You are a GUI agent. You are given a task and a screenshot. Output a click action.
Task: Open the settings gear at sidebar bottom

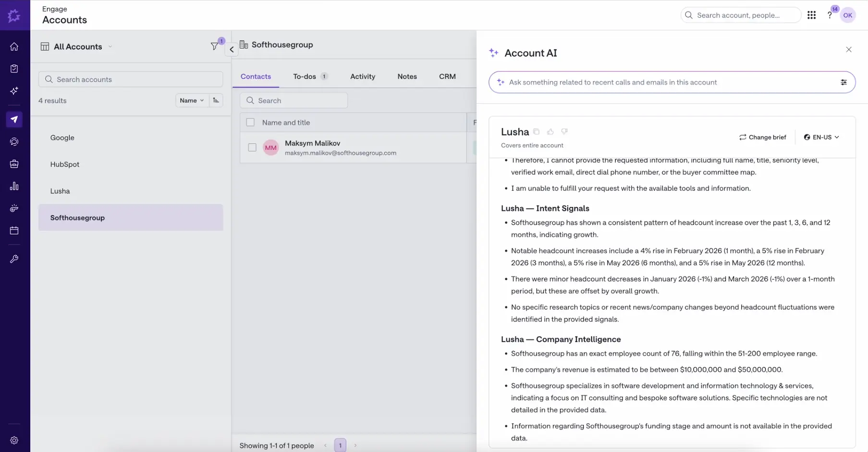14,440
